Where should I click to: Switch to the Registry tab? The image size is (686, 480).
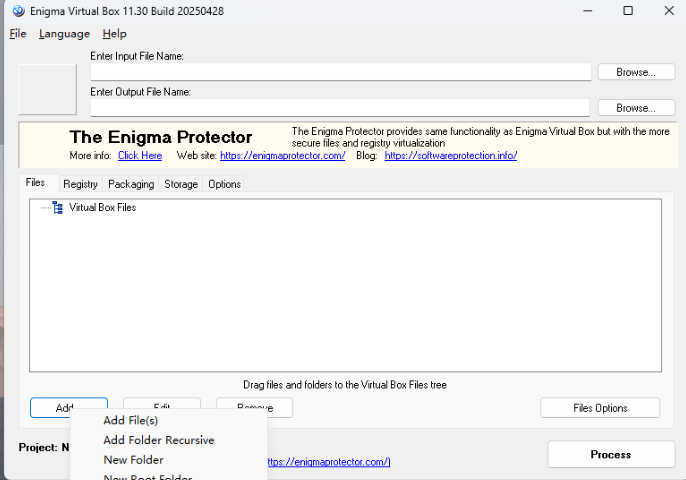[80, 184]
